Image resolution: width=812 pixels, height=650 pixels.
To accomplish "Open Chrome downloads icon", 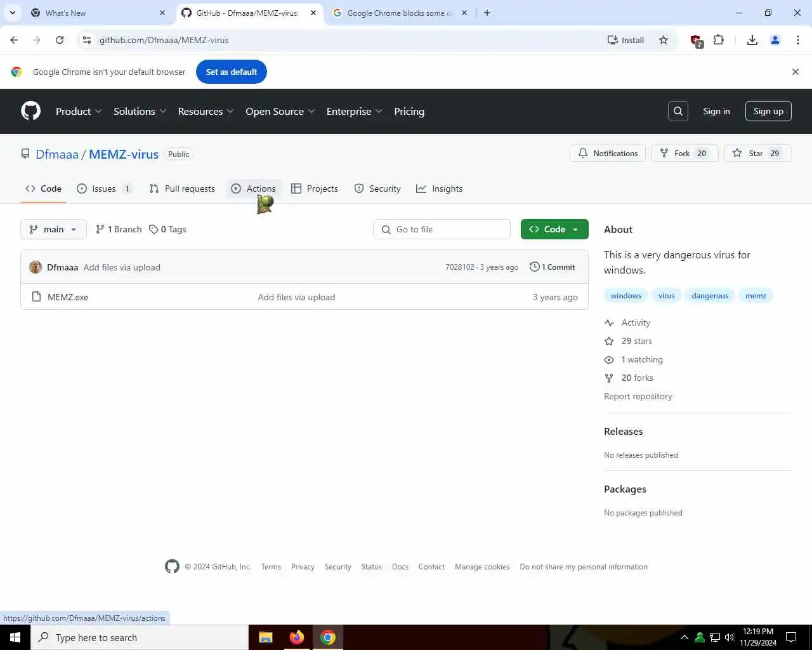I will [752, 40].
